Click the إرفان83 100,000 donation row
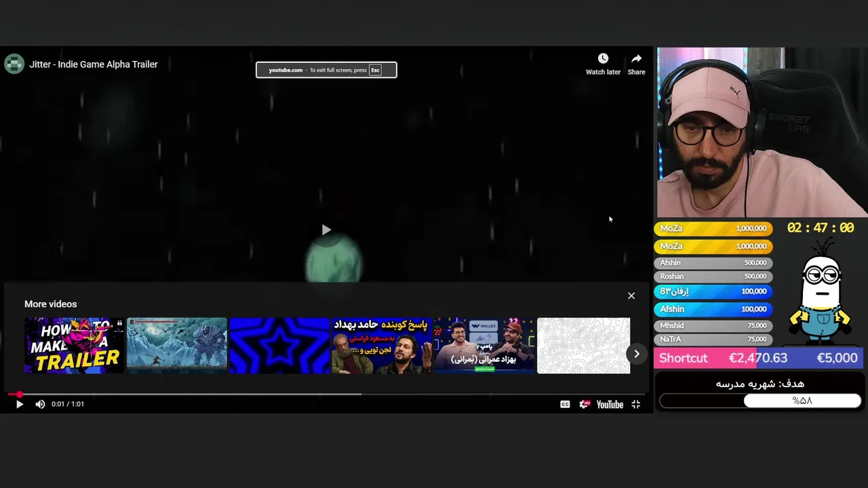868x488 pixels. point(713,291)
